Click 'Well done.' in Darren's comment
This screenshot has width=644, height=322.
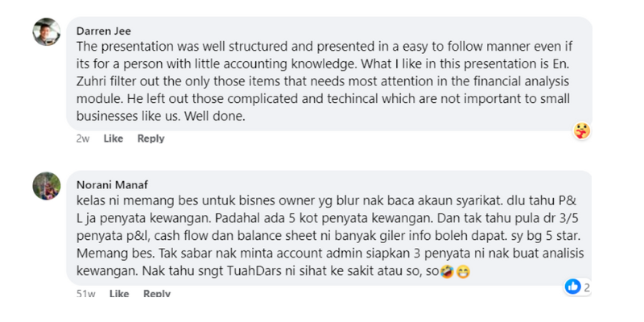click(214, 117)
